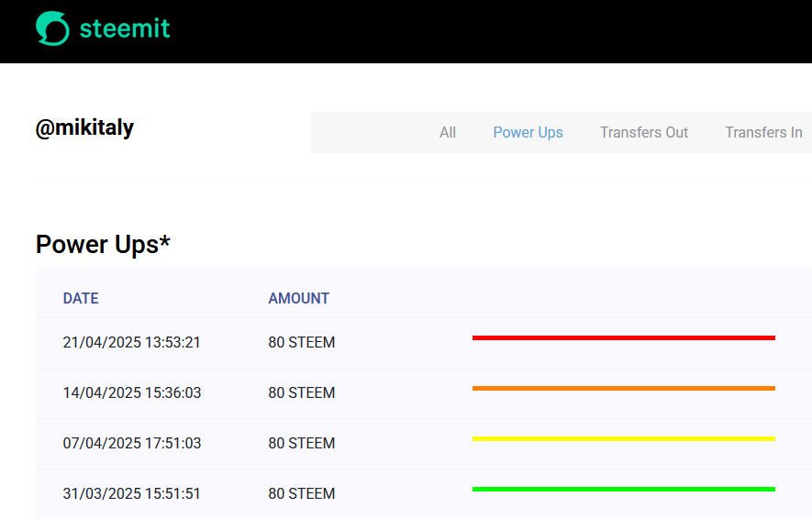Select date 14/04/2025 15:36:03
This screenshot has height=519, width=812.
pos(131,392)
